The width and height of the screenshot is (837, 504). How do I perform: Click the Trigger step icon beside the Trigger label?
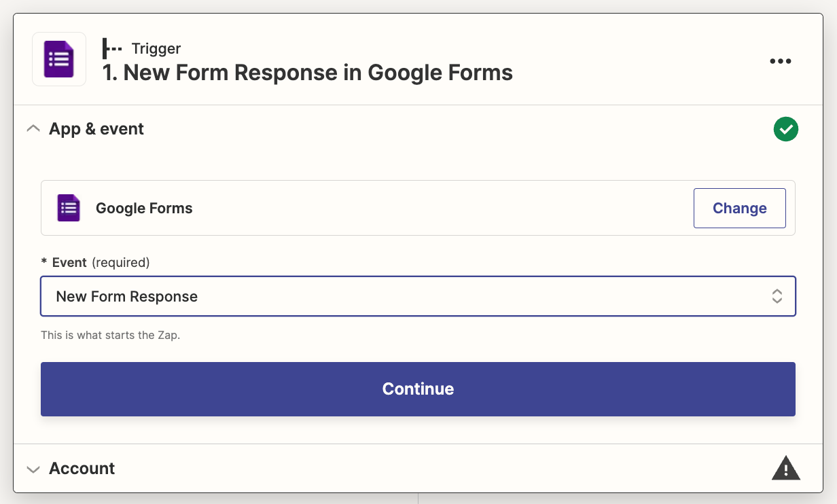pos(112,48)
